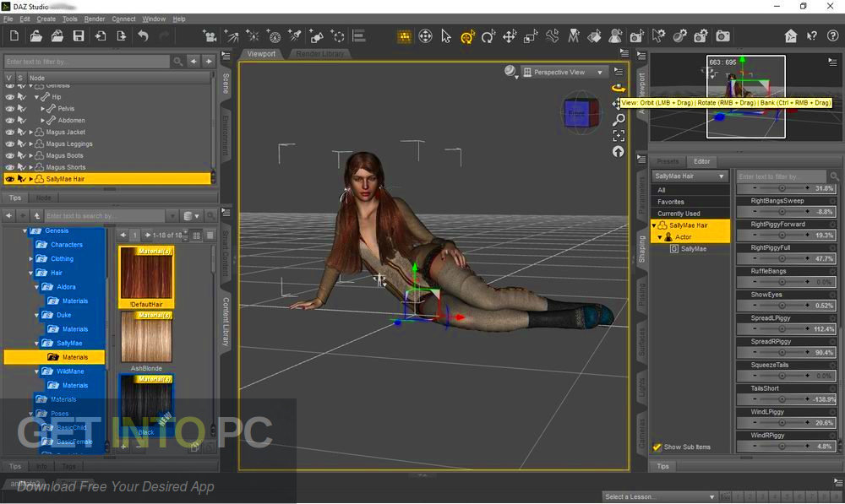Toggle visibility eye of Magus Shorts

point(9,167)
